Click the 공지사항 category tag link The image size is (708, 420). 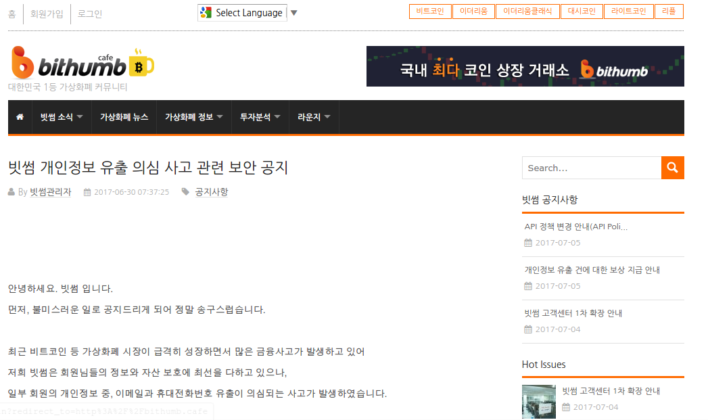[x=211, y=192]
